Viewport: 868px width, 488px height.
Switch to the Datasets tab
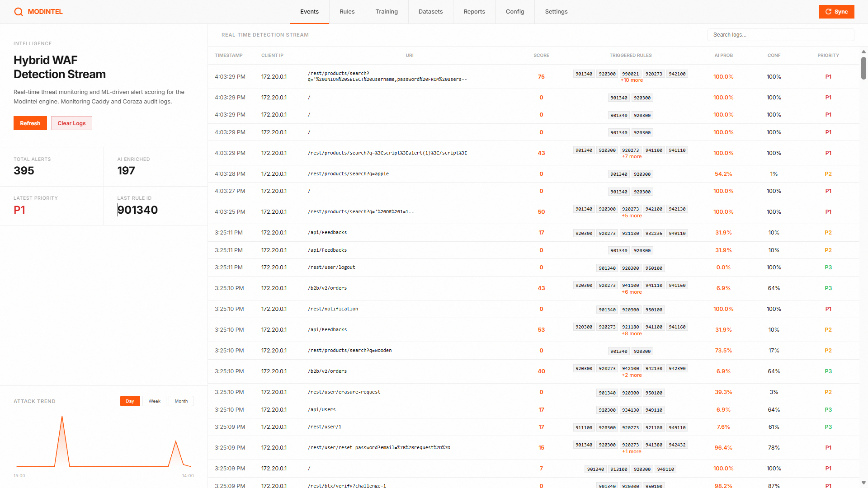(x=430, y=12)
